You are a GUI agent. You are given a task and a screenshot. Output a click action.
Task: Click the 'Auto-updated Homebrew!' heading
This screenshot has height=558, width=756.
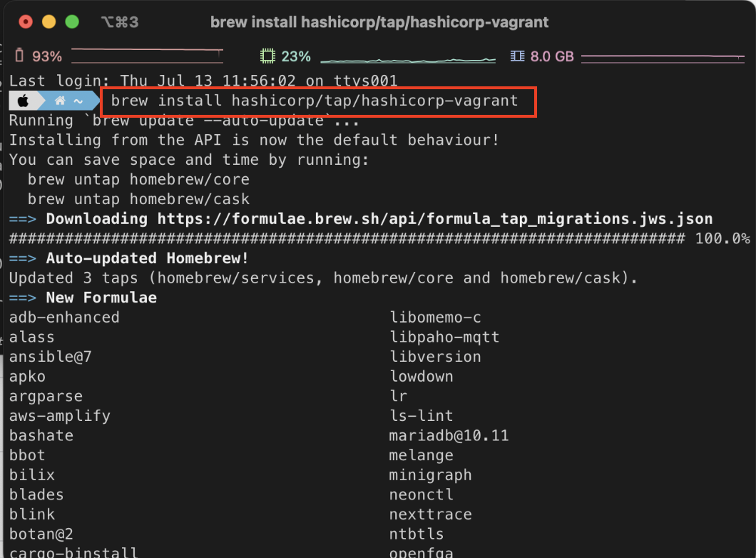coord(147,258)
